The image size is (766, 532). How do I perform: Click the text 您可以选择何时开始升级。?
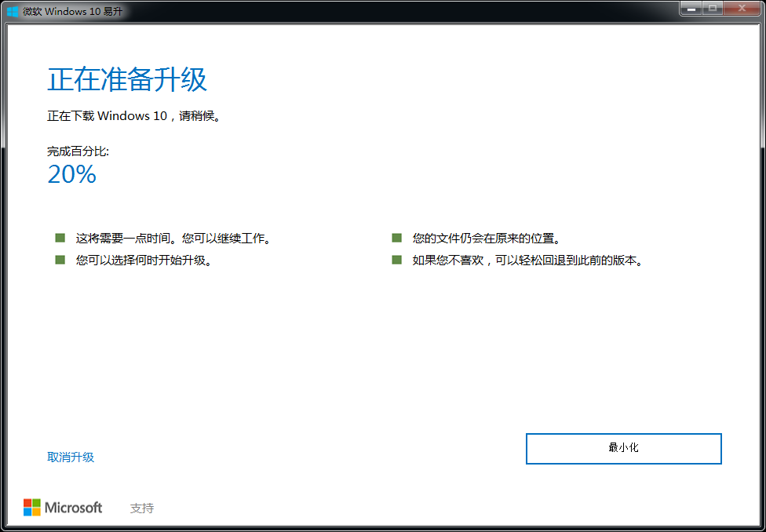point(144,261)
